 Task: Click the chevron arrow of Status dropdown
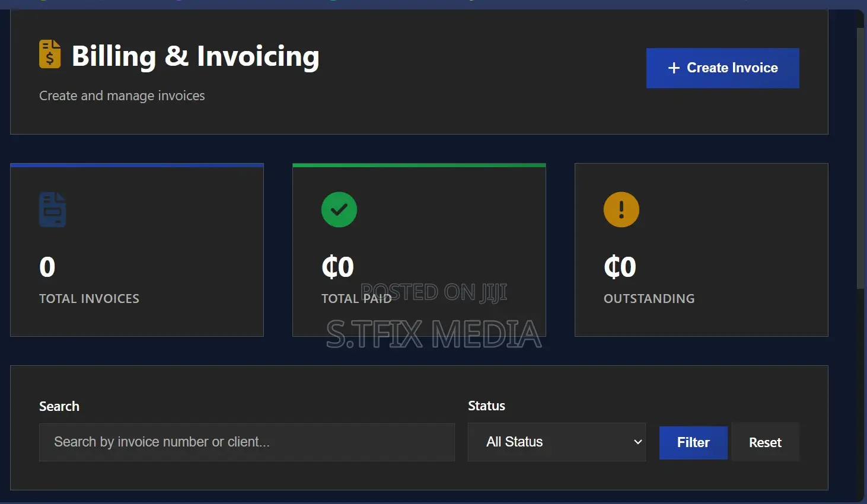[x=638, y=442]
